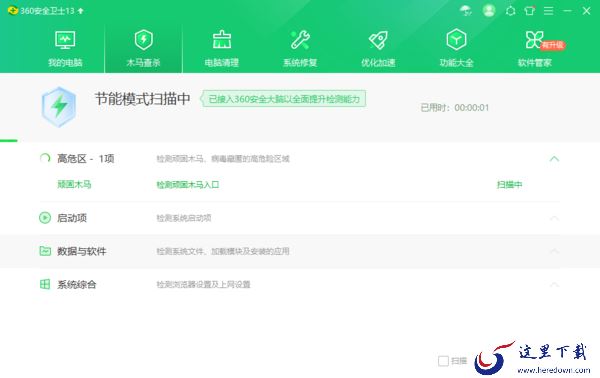Screen dimensions: 600x378
Task: Click the upgrade arrow beside the title
Action: click(80, 11)
